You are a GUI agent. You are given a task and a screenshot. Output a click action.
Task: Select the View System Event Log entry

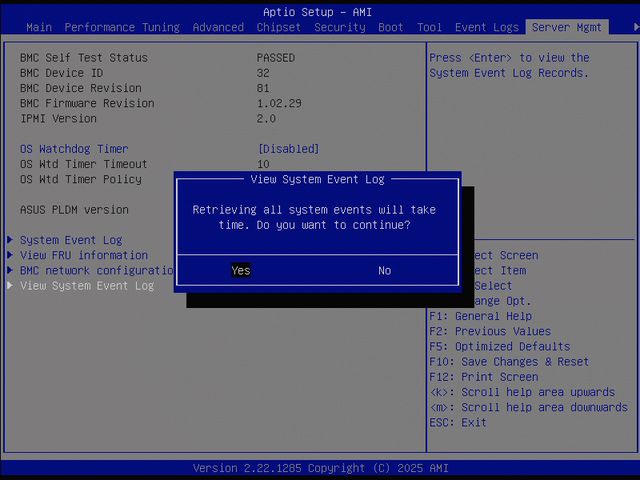tap(87, 286)
